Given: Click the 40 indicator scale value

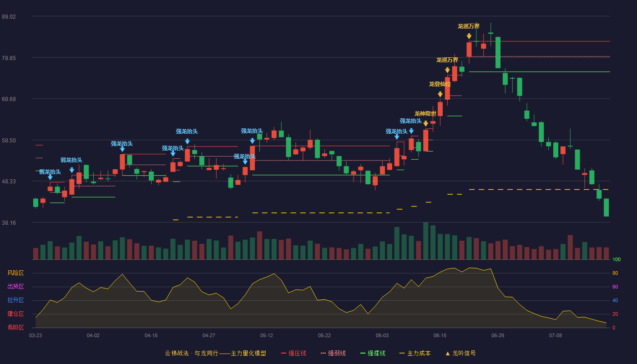Looking at the screenshot, I should click(x=615, y=300).
